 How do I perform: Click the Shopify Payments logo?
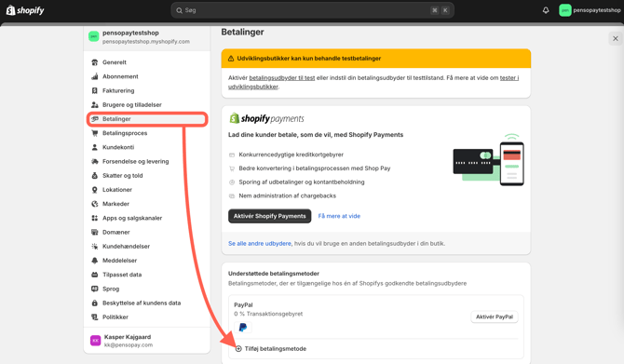pos(266,118)
